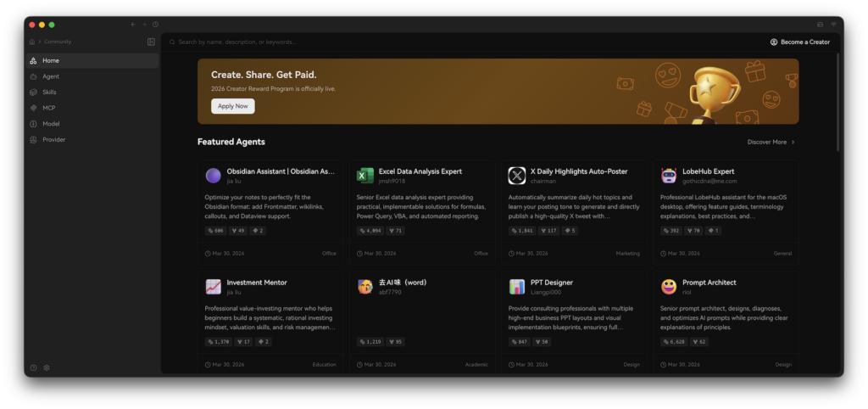Collapse the sidebar panel toggle
The height and width of the screenshot is (409, 868).
tap(151, 42)
